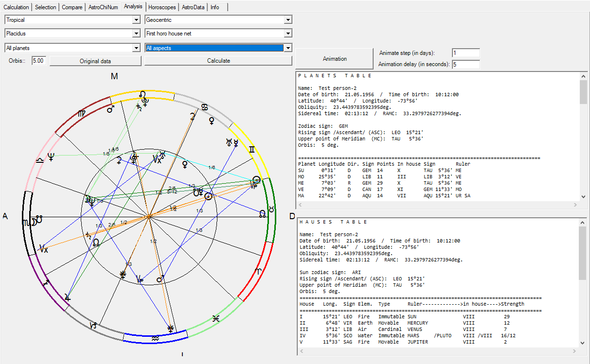The width and height of the screenshot is (590, 364).
Task: Start the chart Animation button
Action: click(335, 59)
